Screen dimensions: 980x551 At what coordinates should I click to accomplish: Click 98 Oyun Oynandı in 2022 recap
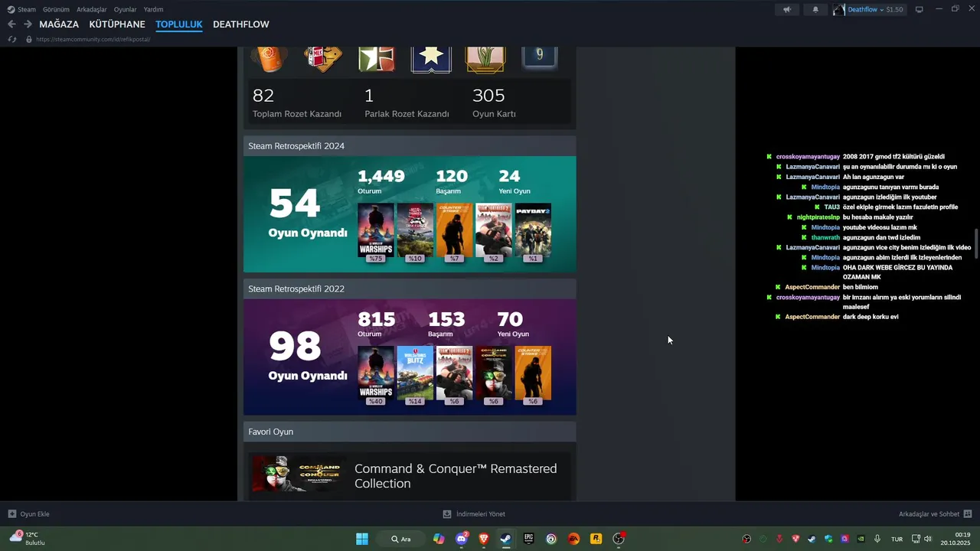tap(308, 357)
